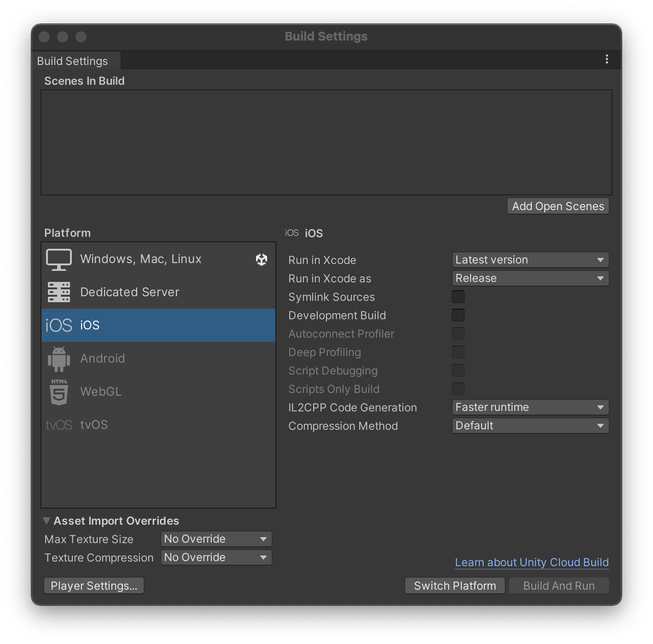Select the Dedicated Server platform row
This screenshot has height=644, width=653.
click(x=158, y=292)
